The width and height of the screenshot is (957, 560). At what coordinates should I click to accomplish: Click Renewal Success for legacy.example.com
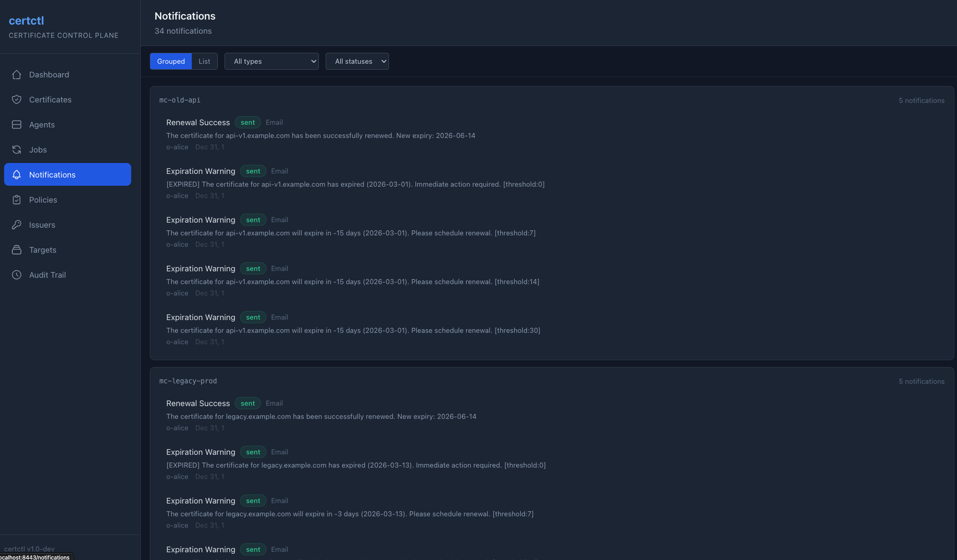point(198,403)
